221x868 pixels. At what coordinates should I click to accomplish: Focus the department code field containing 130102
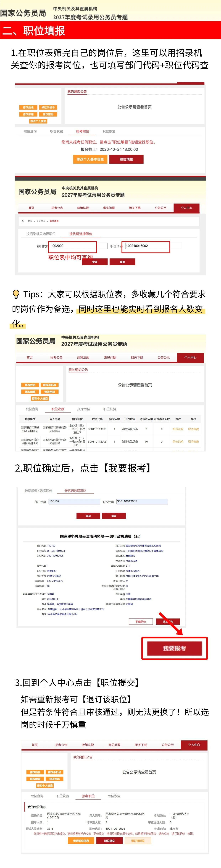[74, 501]
